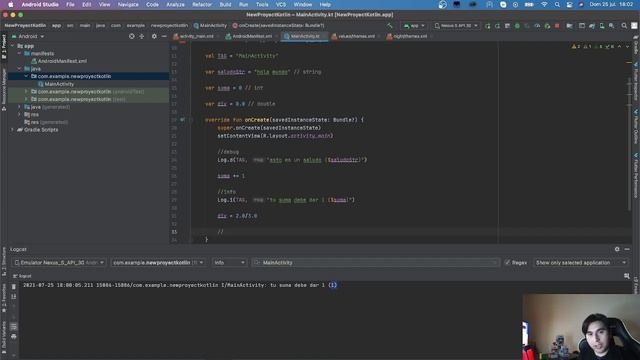Click the editor vertical scrollbar
The width and height of the screenshot is (640, 360).
coord(629,143)
